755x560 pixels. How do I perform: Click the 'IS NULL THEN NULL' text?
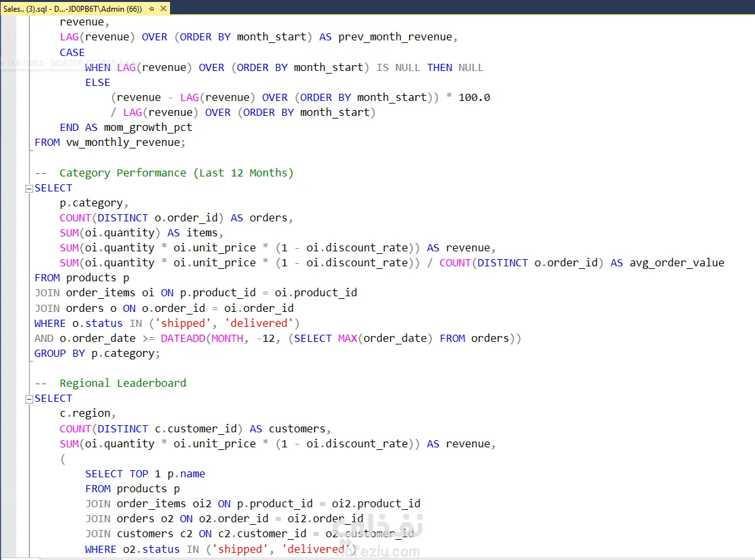click(429, 68)
